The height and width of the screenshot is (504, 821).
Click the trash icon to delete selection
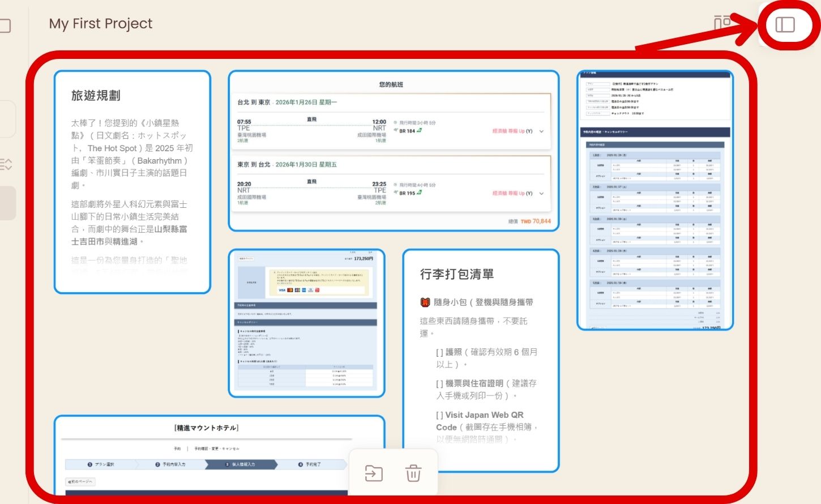pyautogui.click(x=413, y=474)
